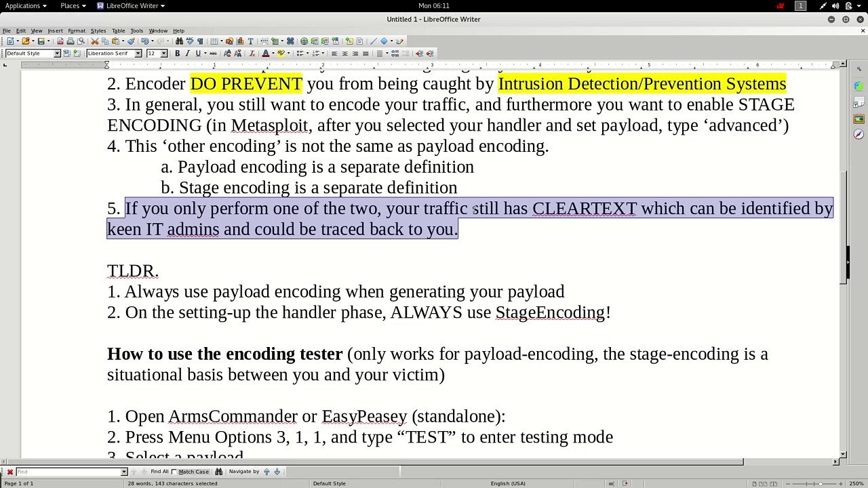
Task: Open the Places menu in top panel
Action: pos(73,5)
